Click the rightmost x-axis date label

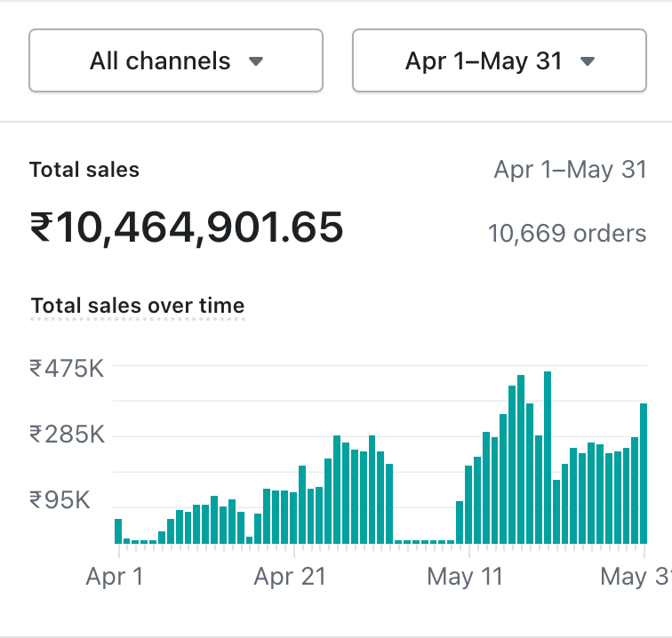coord(635,577)
